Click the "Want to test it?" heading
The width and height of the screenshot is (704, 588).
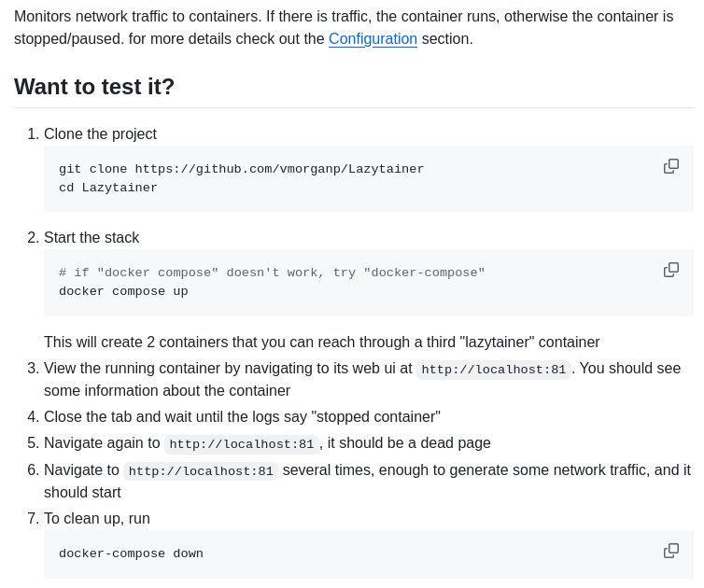point(94,87)
